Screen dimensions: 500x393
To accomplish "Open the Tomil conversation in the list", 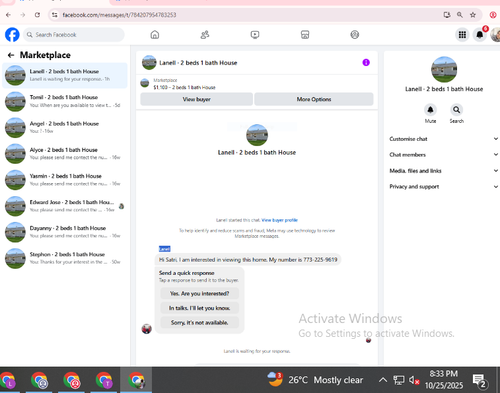I will 65,101.
